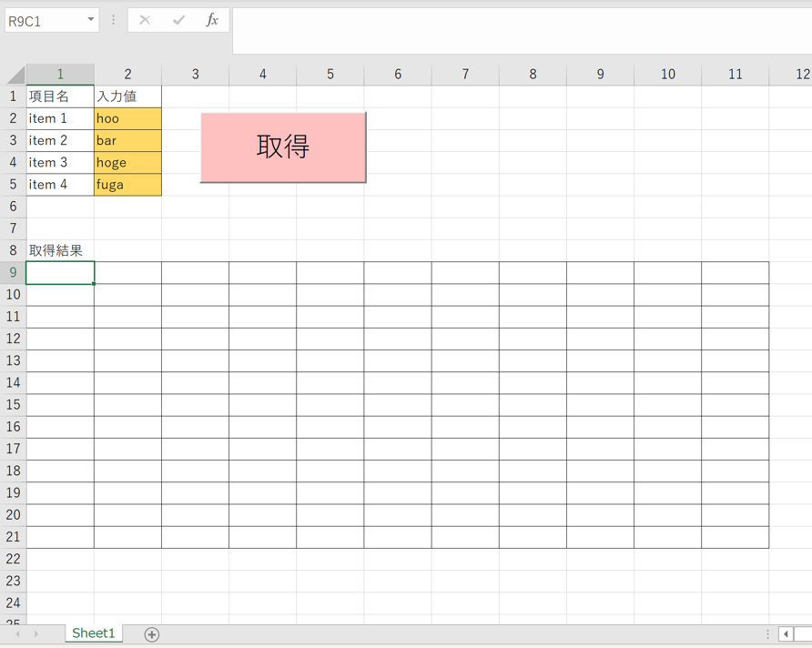Select column header 4
This screenshot has height=648, width=812.
(x=262, y=75)
